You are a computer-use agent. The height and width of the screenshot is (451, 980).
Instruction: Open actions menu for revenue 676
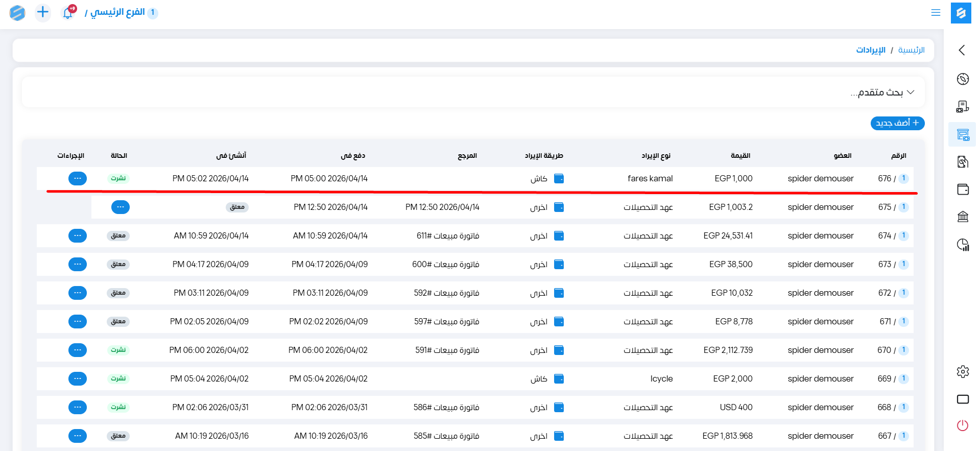click(78, 178)
